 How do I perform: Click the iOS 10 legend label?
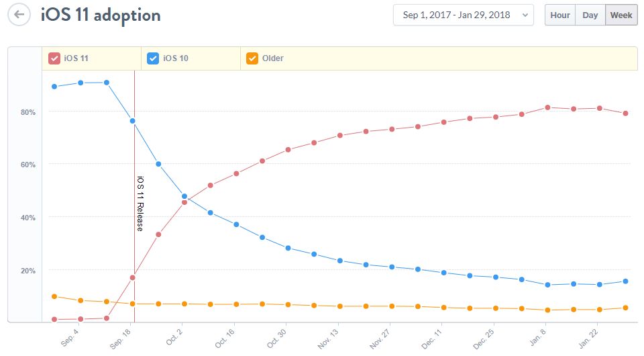tap(175, 58)
